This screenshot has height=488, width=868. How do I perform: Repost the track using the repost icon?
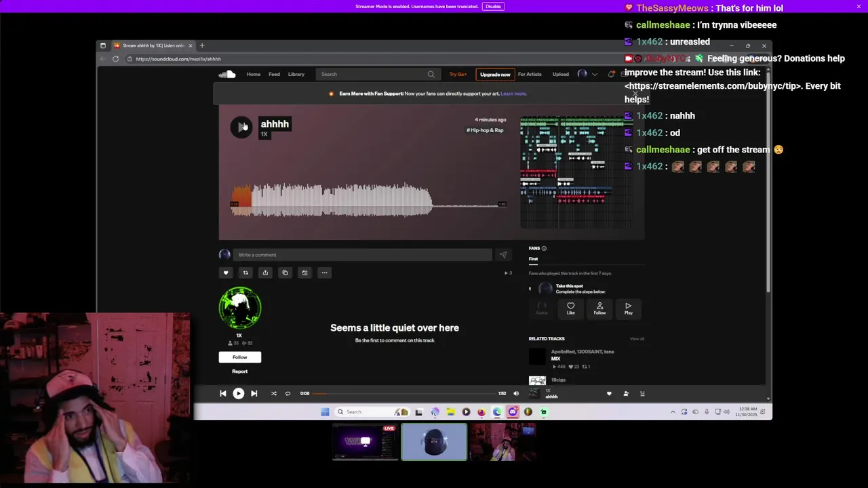pos(245,272)
